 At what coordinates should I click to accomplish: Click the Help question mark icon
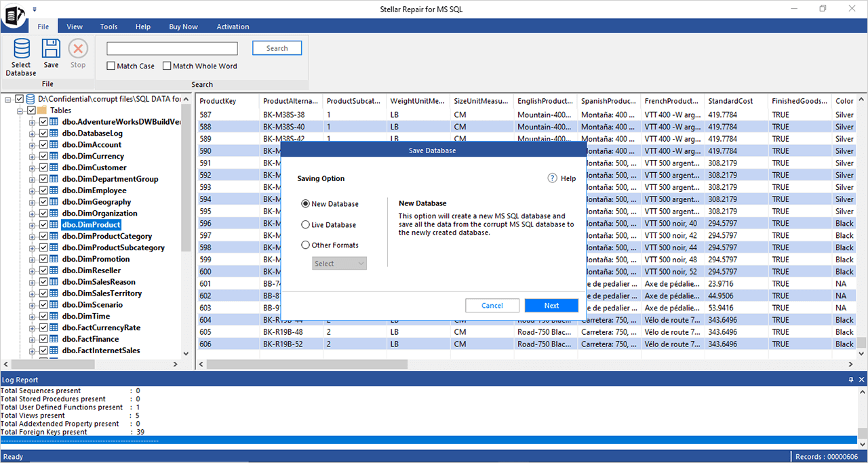tap(553, 178)
